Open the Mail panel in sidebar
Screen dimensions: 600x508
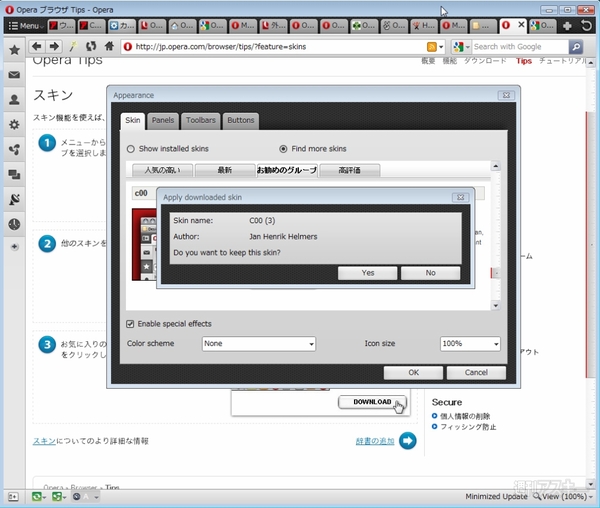point(14,75)
